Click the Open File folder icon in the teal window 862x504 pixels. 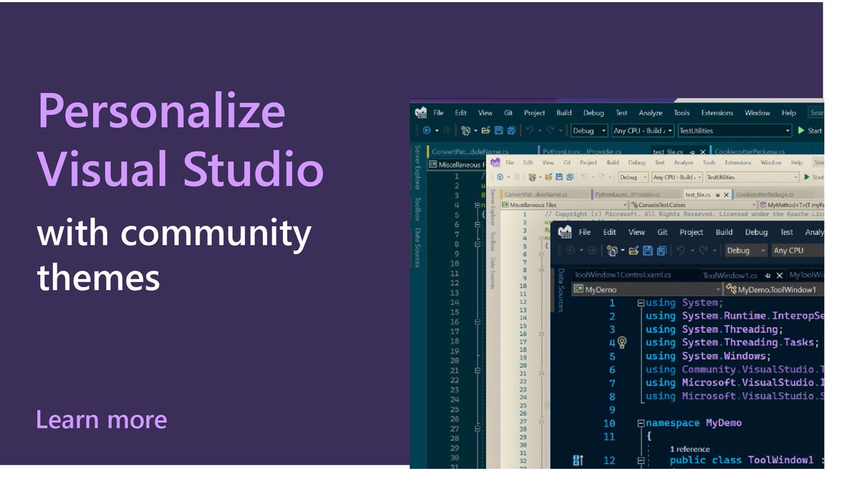[486, 131]
